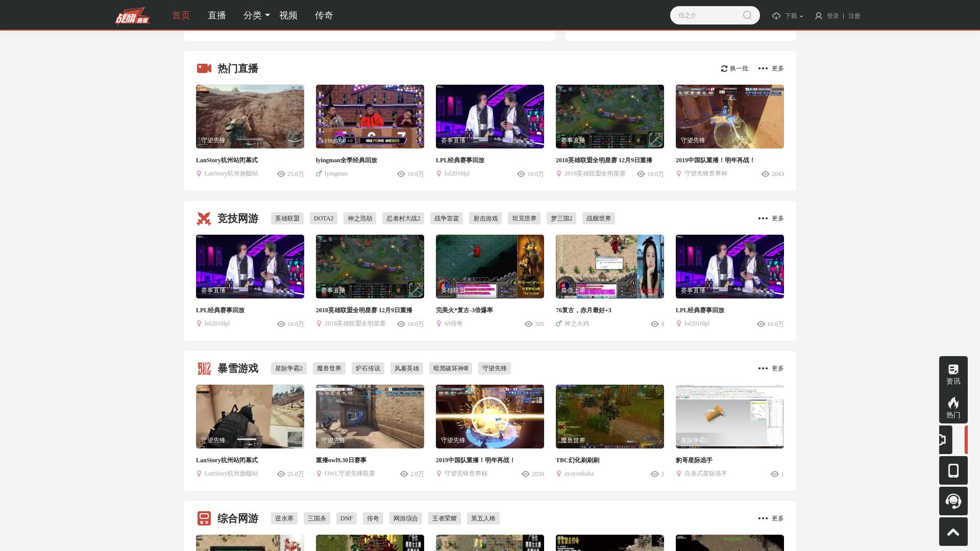
Task: Select the 梦三国2 tag
Action: click(561, 218)
